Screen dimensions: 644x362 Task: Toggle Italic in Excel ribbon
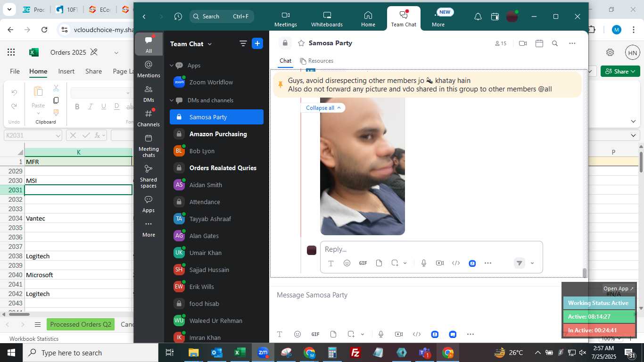click(x=91, y=107)
